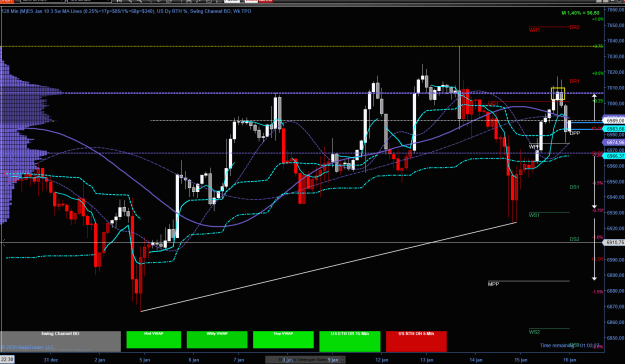Click the US ETH OR 15 Min button
The image size is (625, 364).
pos(350,341)
